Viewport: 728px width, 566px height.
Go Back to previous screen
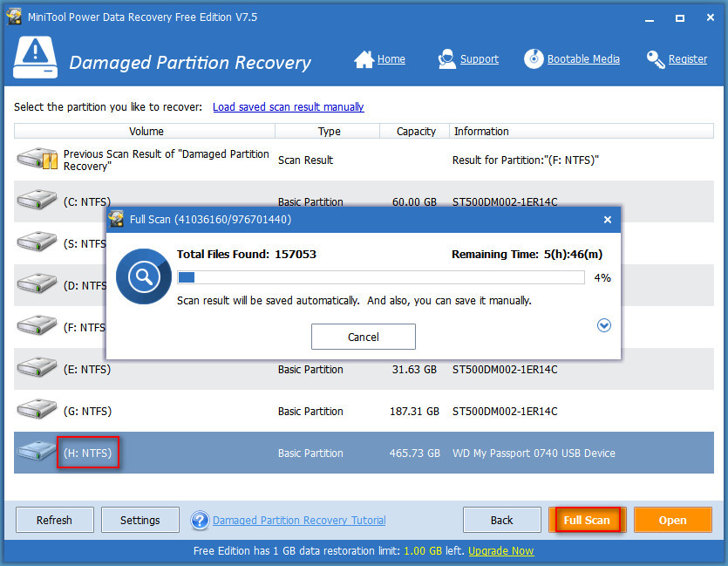(501, 520)
